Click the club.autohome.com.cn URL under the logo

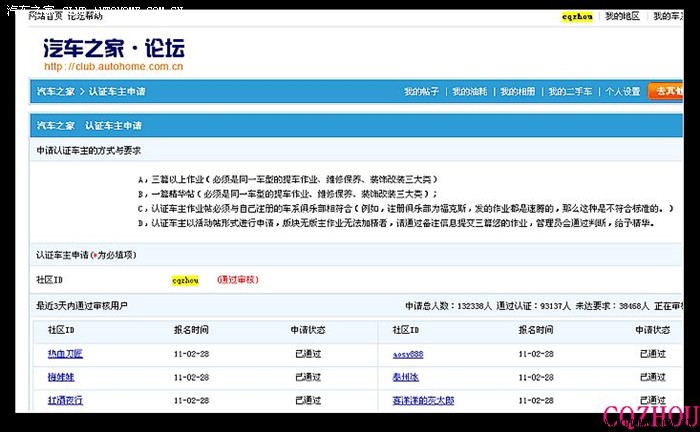[113, 67]
